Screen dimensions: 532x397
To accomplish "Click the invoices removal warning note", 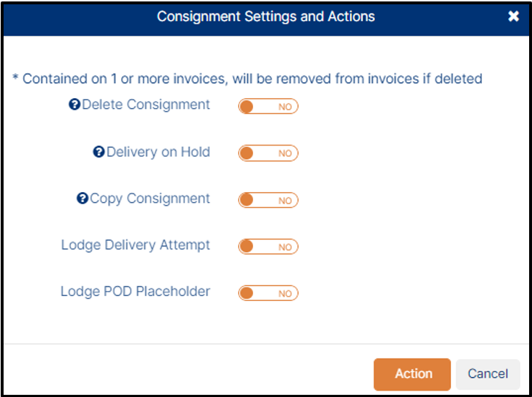I will pos(247,79).
